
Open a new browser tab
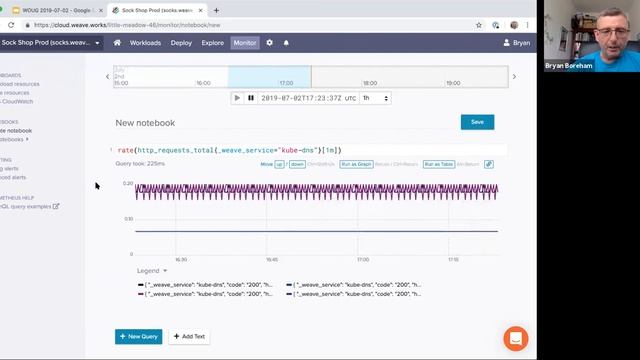click(216, 10)
